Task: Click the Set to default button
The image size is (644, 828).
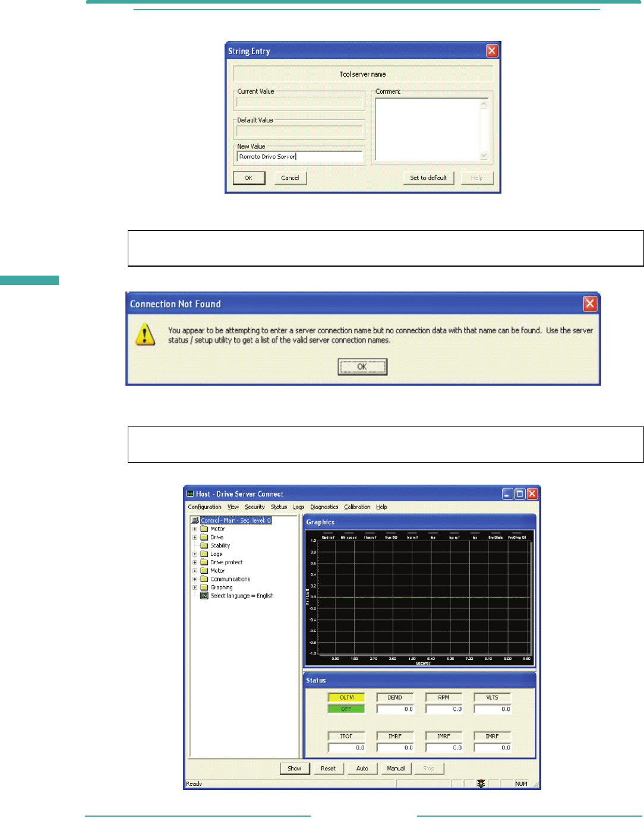Action: (428, 178)
